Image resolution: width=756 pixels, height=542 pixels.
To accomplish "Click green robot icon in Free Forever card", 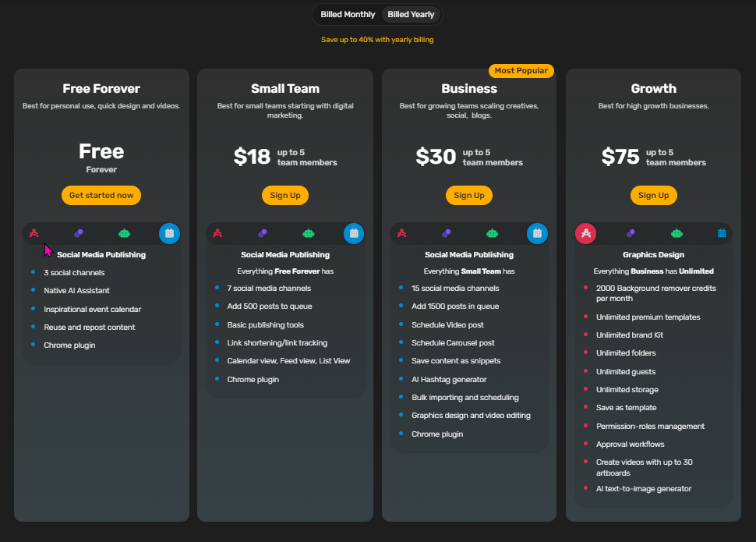I will pos(124,233).
